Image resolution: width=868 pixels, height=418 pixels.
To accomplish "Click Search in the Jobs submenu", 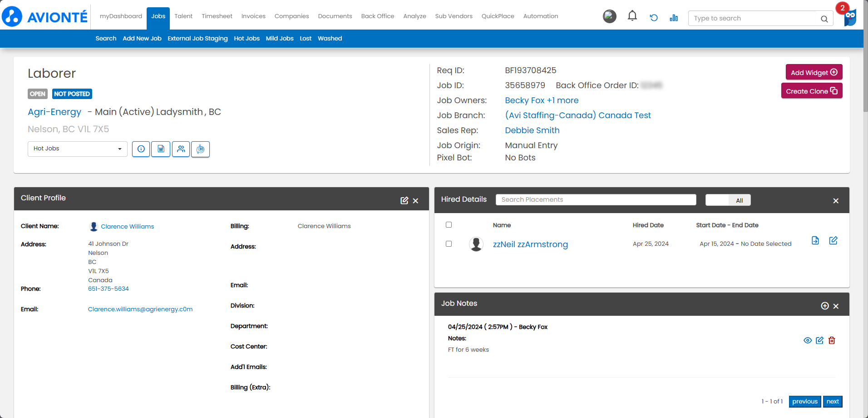I will [x=106, y=39].
